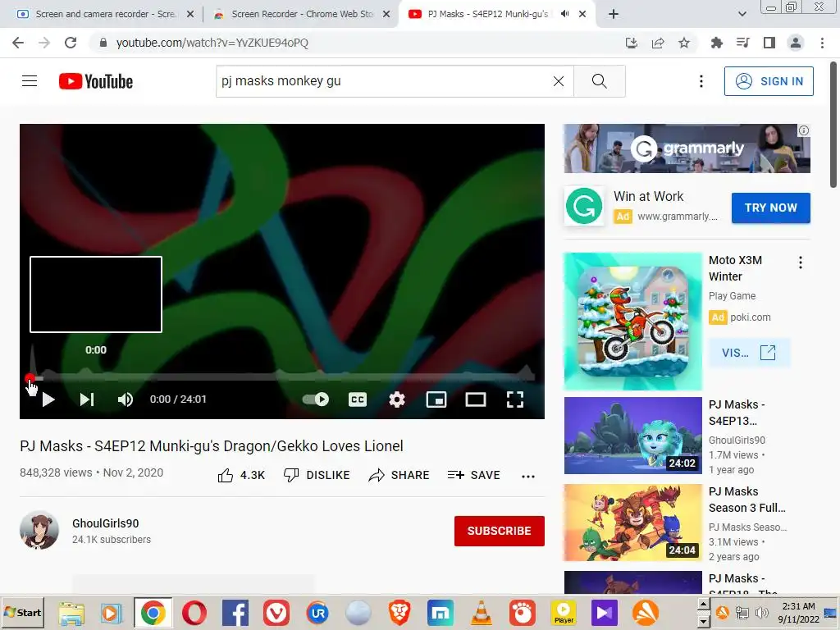Click the DISLIKE button
Viewport: 840px width, 630px height.
pos(317,475)
